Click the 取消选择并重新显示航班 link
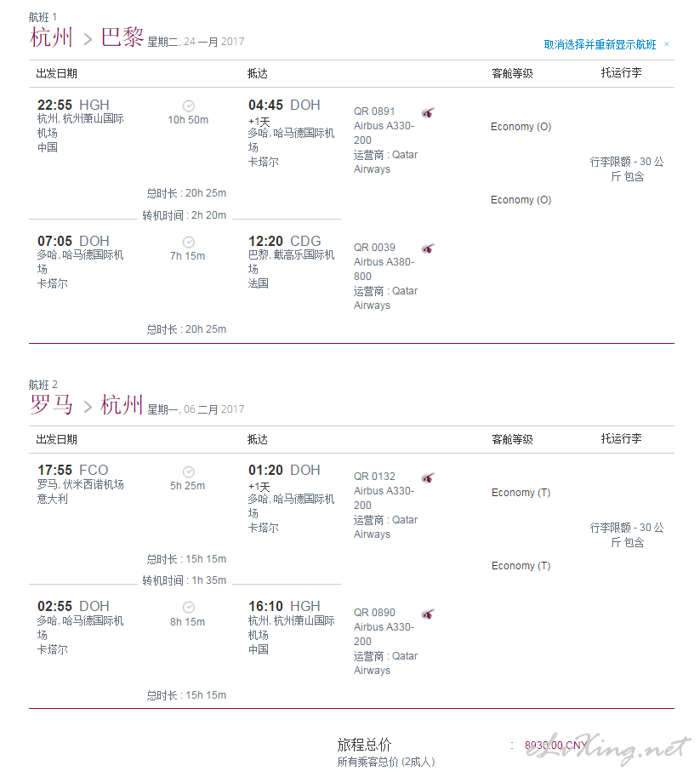 [600, 44]
